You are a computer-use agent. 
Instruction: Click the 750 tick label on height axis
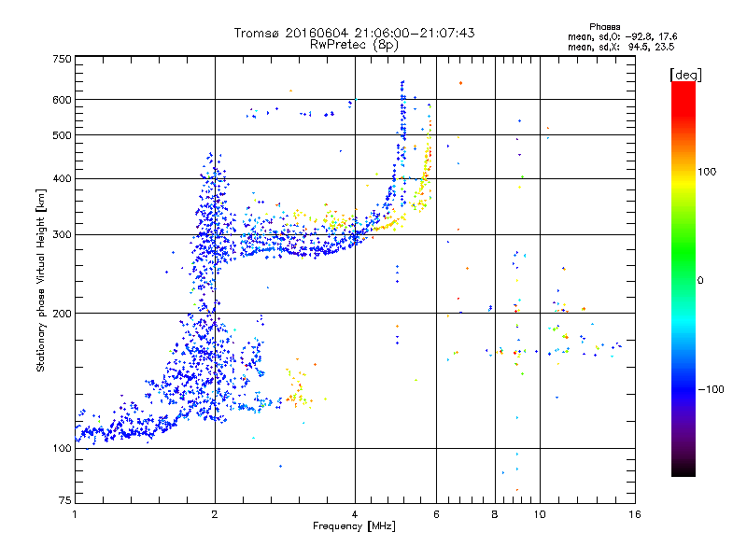point(62,59)
